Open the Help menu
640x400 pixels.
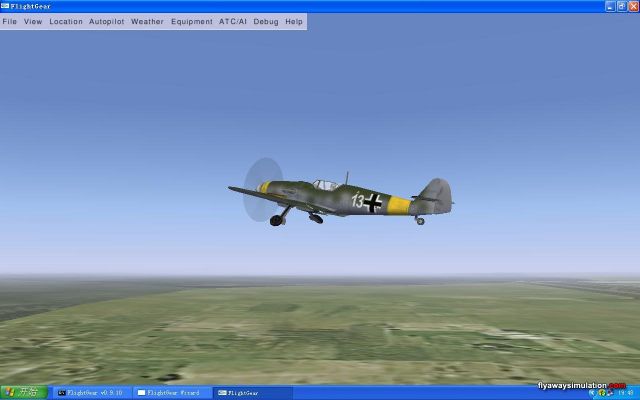[x=294, y=22]
